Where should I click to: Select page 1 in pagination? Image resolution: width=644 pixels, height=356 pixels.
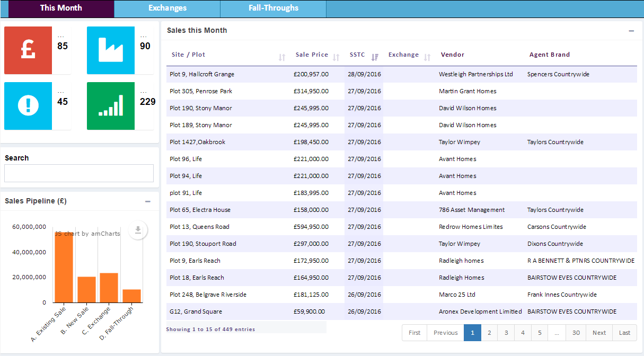472,333
